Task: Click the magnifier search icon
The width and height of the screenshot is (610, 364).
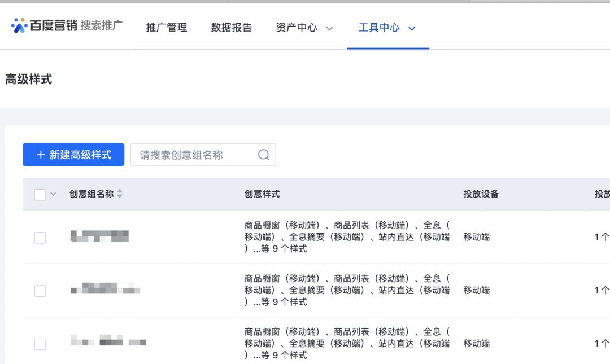Action: click(x=263, y=155)
